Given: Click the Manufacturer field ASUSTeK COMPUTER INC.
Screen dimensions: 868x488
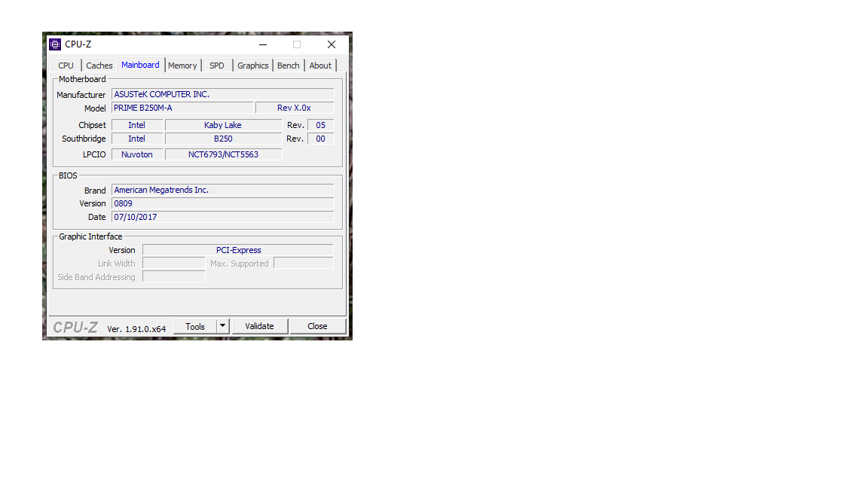Looking at the screenshot, I should point(223,95).
